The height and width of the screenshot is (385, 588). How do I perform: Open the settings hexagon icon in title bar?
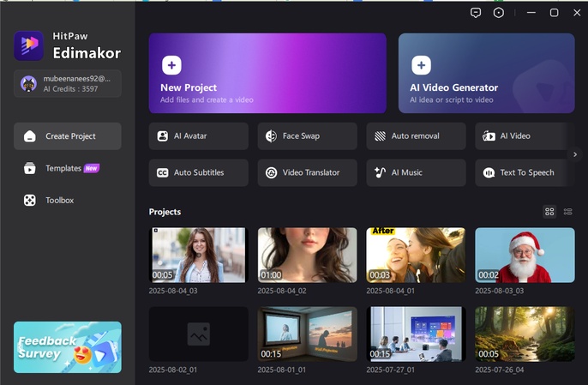[498, 13]
